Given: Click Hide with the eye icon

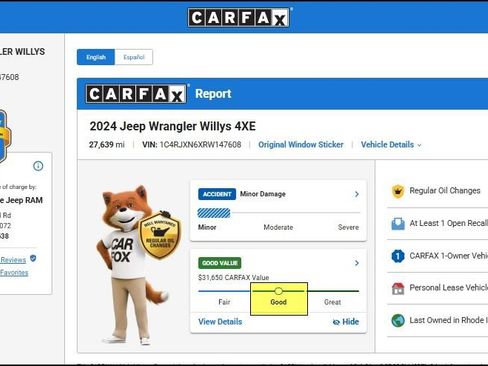Looking at the screenshot, I should 346,322.
